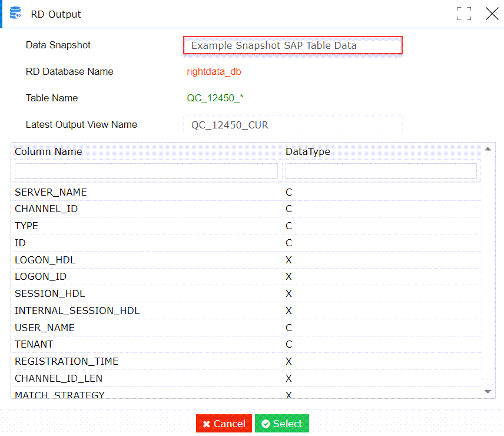Click the Latest Output View Name field

click(x=293, y=125)
